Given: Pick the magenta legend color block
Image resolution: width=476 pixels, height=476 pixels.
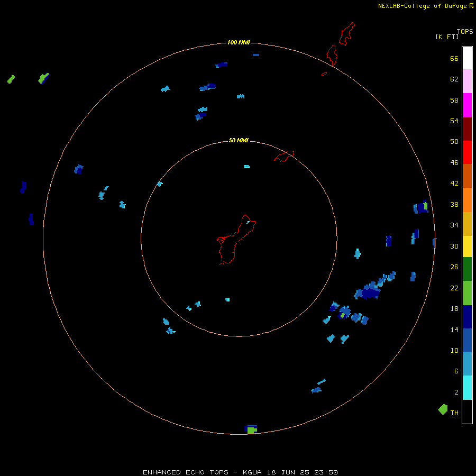Looking at the screenshot, I should (467, 105).
